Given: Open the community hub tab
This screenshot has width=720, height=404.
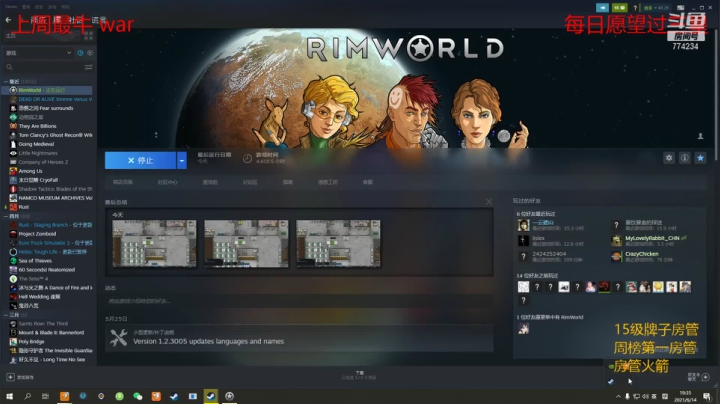Looking at the screenshot, I should click(168, 182).
